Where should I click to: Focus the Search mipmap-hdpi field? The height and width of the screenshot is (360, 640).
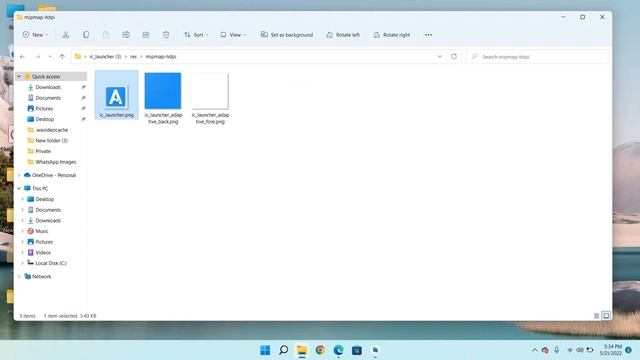[537, 57]
